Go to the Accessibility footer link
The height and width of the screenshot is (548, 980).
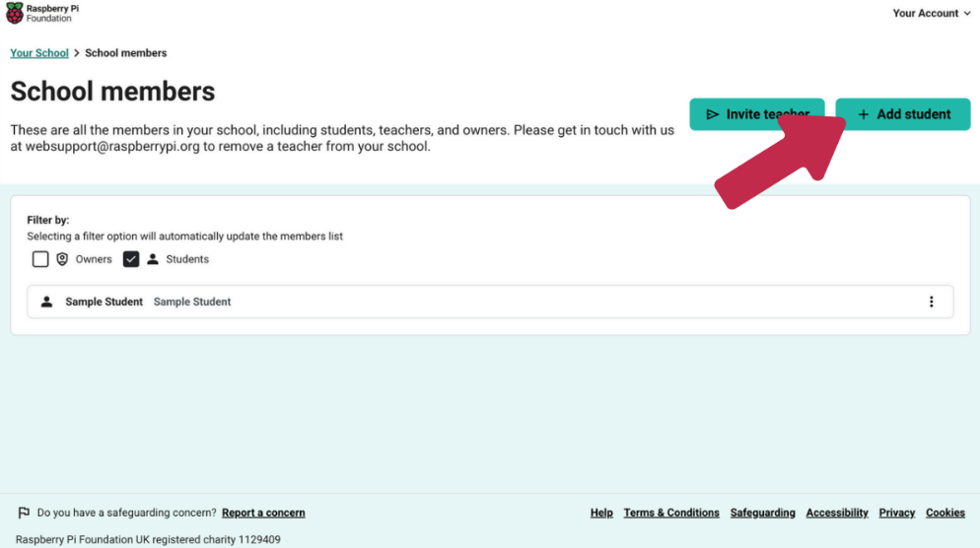[x=837, y=513]
